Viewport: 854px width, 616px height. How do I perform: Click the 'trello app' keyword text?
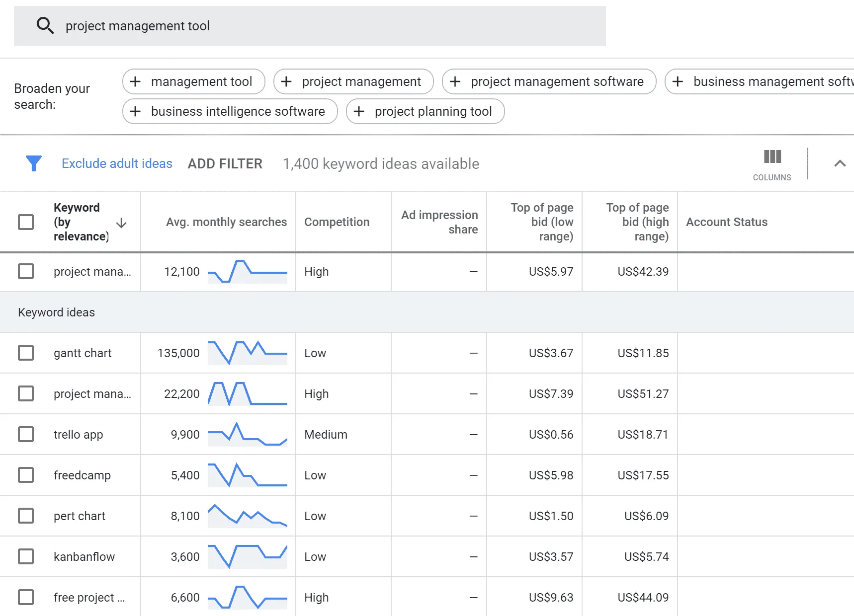point(78,434)
